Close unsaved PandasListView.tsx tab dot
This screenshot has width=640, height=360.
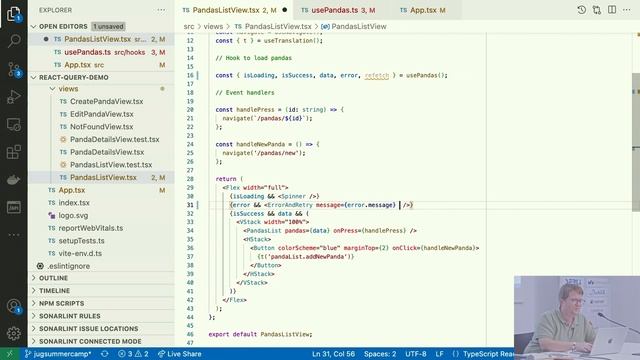click(x=284, y=10)
